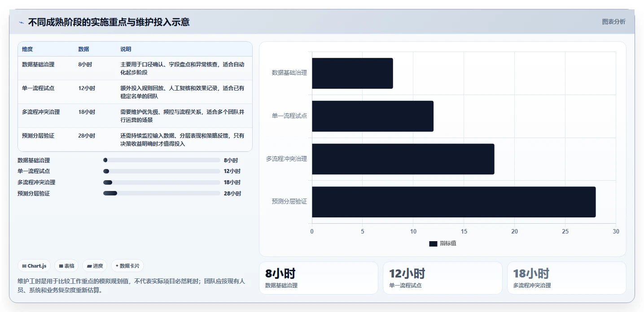Click the description starting 额外投入规则回放
Screen dimensions: 644x312
tap(183, 92)
